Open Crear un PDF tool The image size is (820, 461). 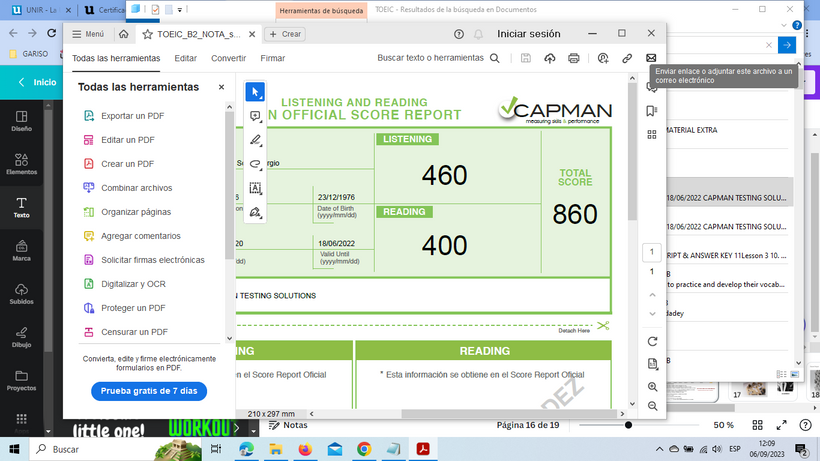tap(127, 164)
